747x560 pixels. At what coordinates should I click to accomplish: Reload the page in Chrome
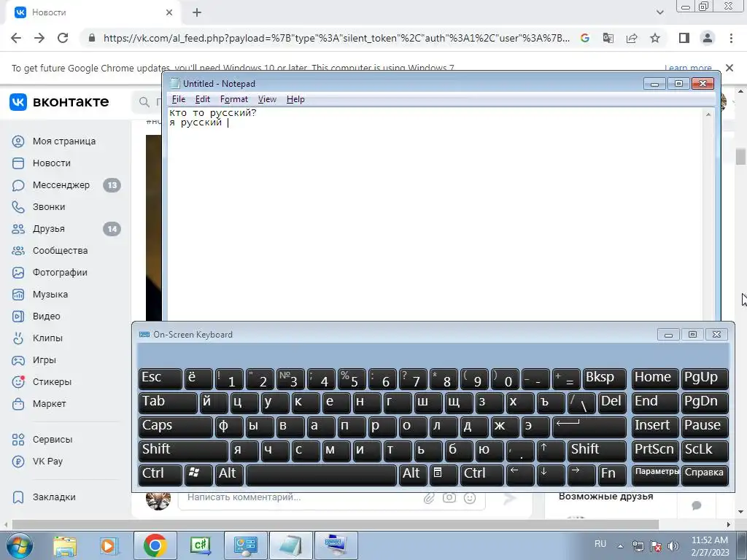tap(63, 38)
